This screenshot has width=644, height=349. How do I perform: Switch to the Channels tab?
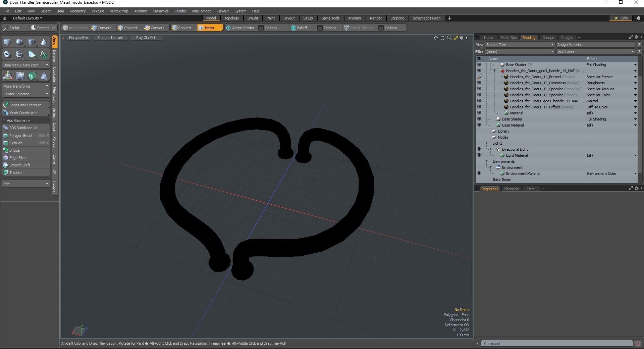[511, 189]
